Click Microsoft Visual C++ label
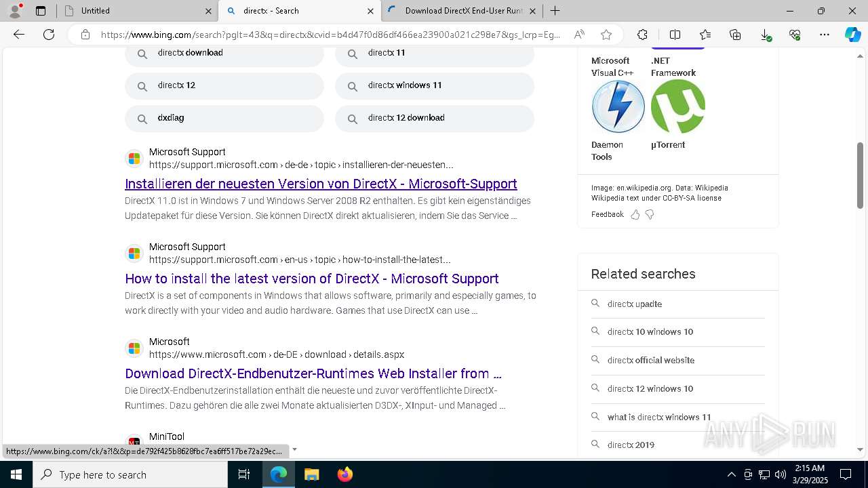 pos(612,66)
